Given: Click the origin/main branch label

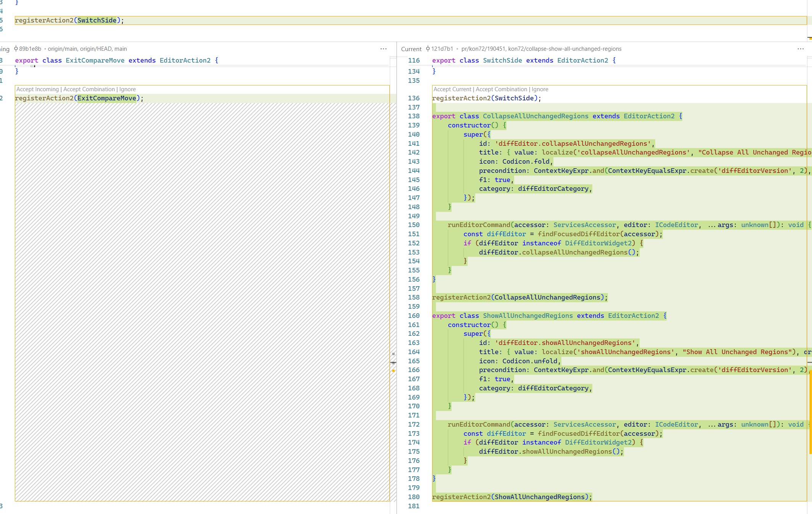Looking at the screenshot, I should tap(63, 49).
